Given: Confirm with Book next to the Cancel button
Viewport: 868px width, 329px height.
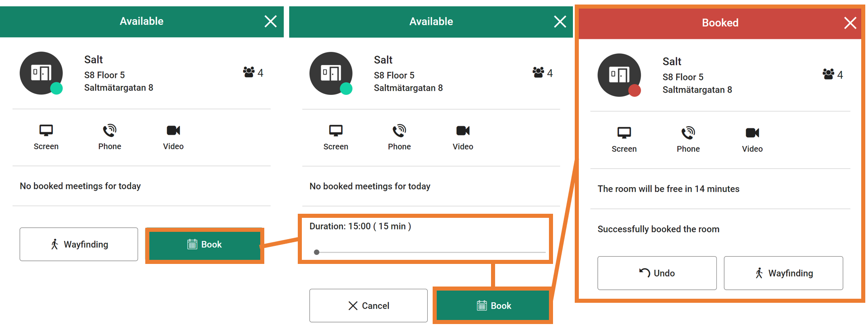Looking at the screenshot, I should (x=493, y=306).
